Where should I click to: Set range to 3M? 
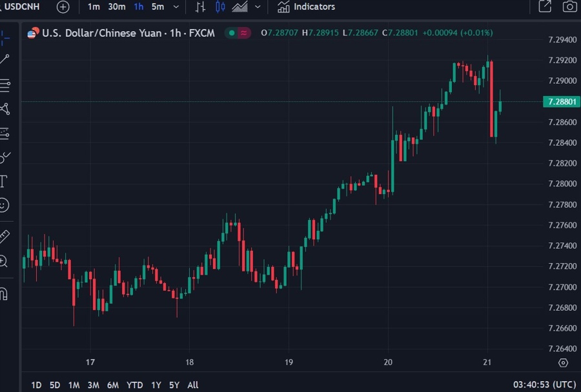94,385
